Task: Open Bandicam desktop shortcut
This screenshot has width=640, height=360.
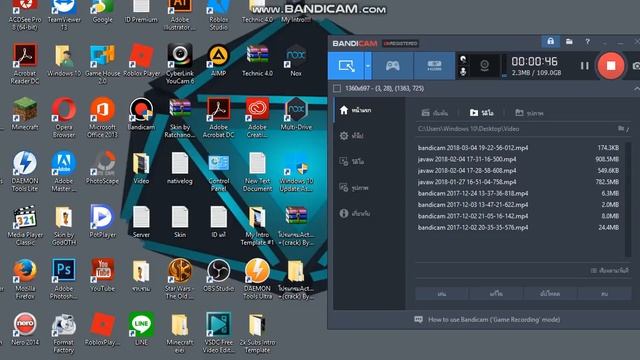Action: (141, 114)
